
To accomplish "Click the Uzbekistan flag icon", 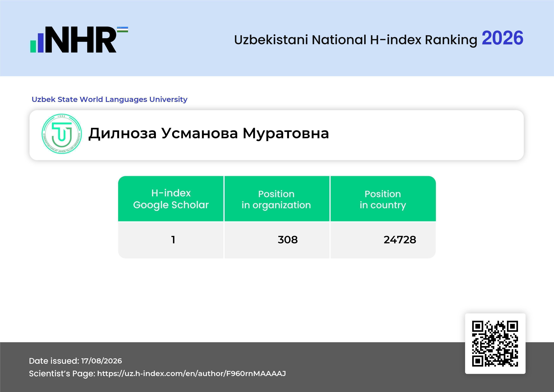I will tap(123, 29).
